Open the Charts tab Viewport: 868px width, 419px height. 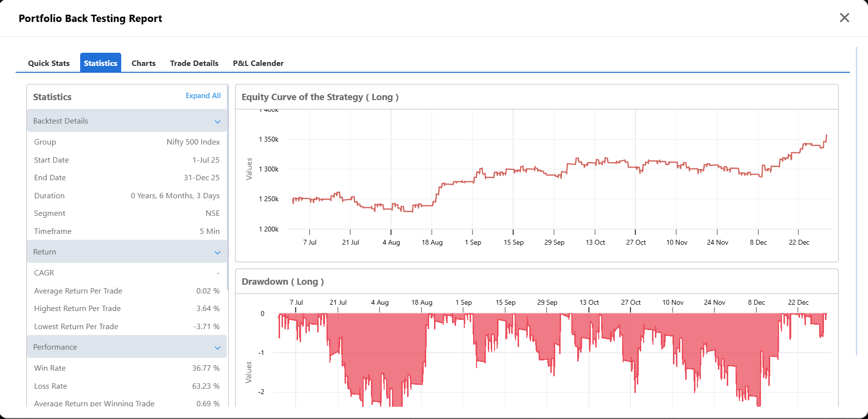143,63
